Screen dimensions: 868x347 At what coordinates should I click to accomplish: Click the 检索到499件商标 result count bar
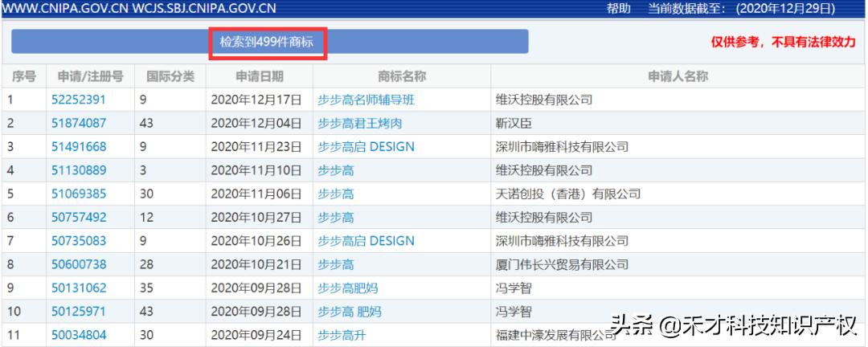[x=269, y=42]
